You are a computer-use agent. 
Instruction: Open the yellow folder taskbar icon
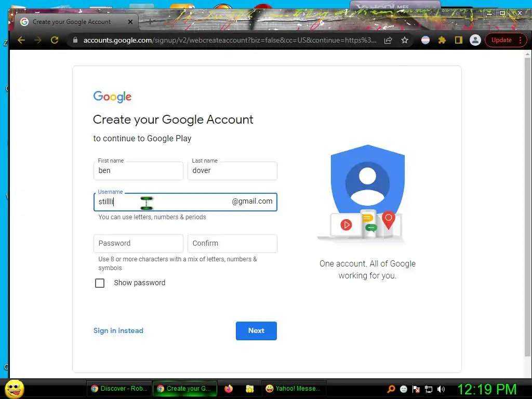tap(250, 389)
